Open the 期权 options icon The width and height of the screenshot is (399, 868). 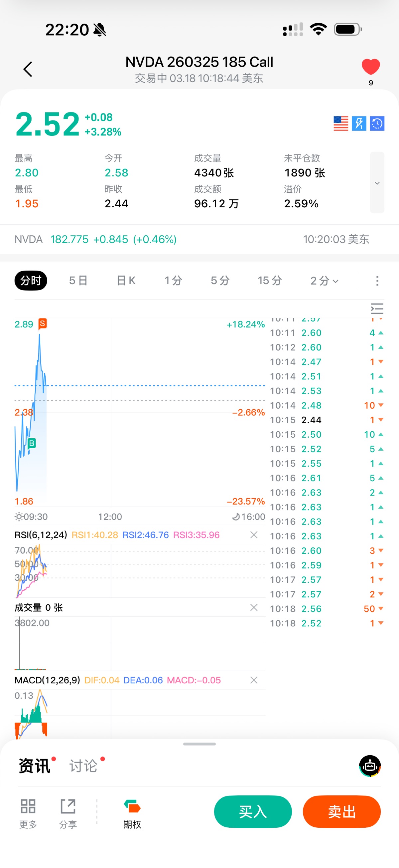tap(132, 813)
